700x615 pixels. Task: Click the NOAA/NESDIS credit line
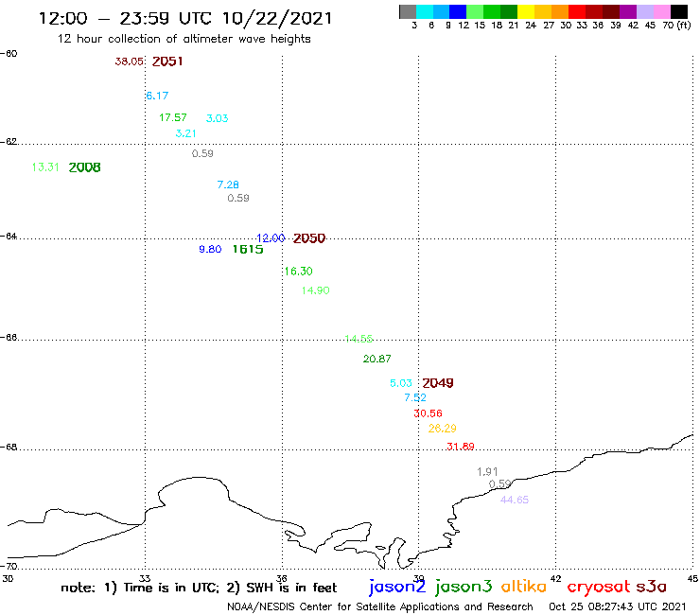pyautogui.click(x=380, y=606)
